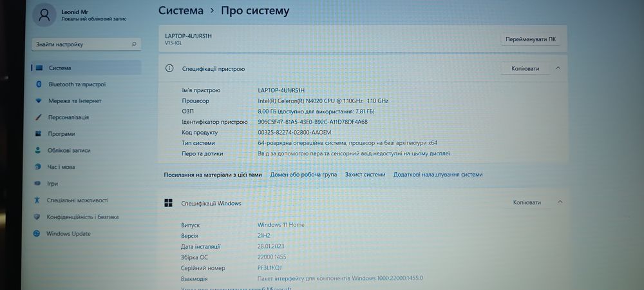Click the Windows Update sync icon
Viewport: 644px width, 290px height.
(37, 233)
